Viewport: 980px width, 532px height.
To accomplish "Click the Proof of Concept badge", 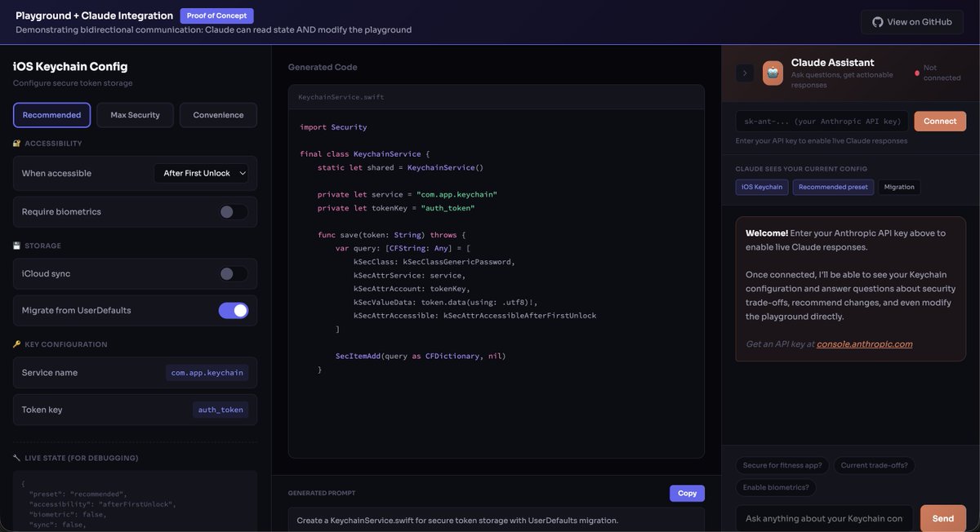I will 216,16.
